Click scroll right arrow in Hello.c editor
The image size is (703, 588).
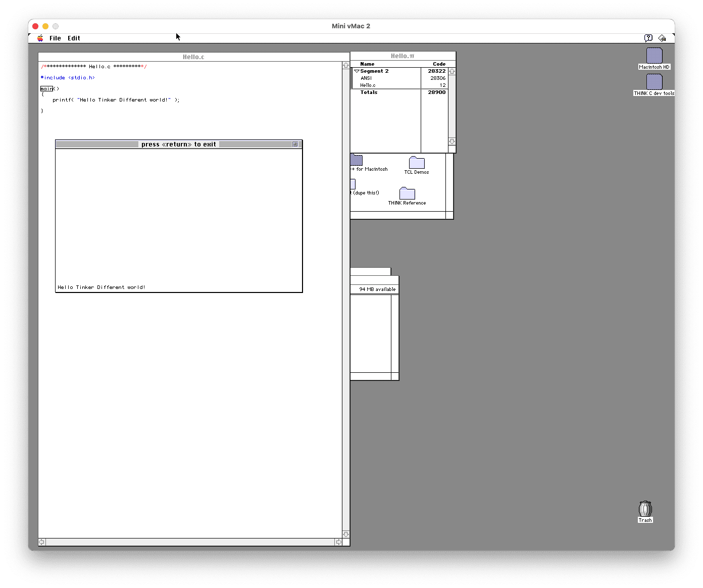(338, 542)
